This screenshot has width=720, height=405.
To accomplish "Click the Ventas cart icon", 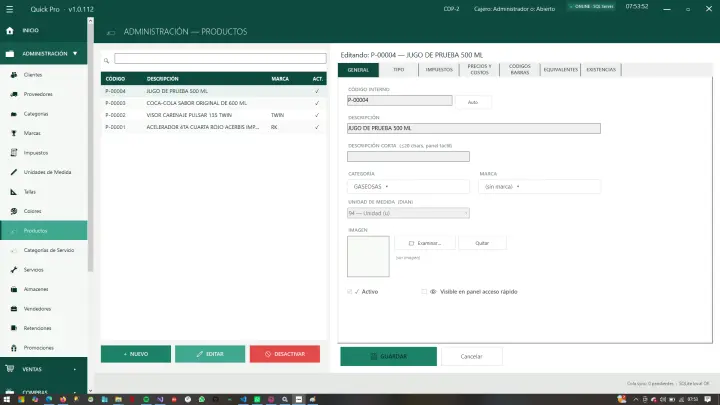I will click(10, 369).
